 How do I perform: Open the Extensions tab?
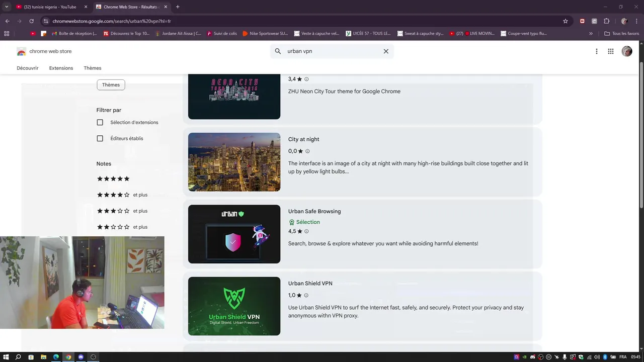[61, 68]
